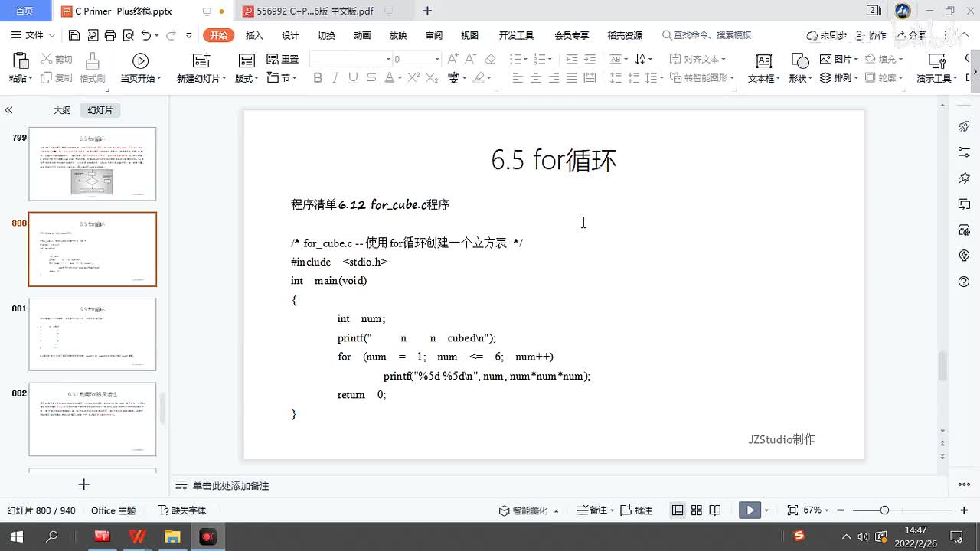This screenshot has height=551, width=980.
Task: Click the save icon in quick toolbar
Action: coord(74,35)
